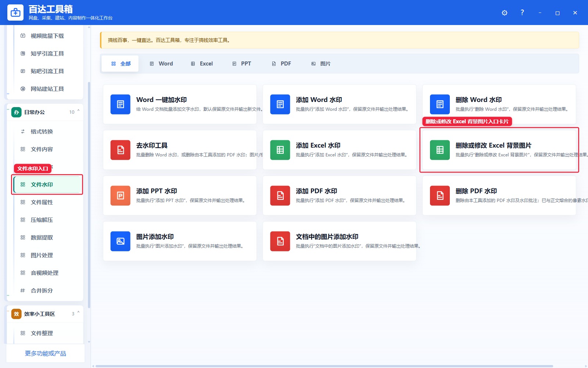The image size is (588, 368).
Task: Click the icon beside 视频批量下载
Action: [x=23, y=36]
